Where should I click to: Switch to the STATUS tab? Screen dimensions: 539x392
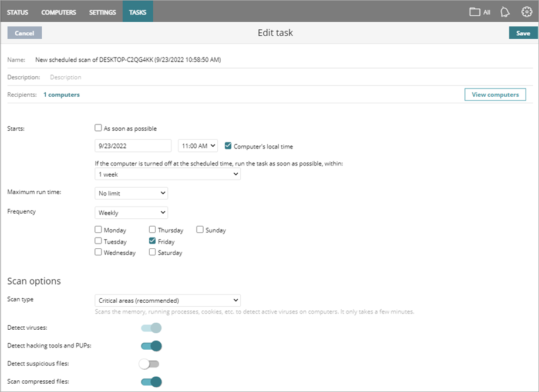[18, 12]
